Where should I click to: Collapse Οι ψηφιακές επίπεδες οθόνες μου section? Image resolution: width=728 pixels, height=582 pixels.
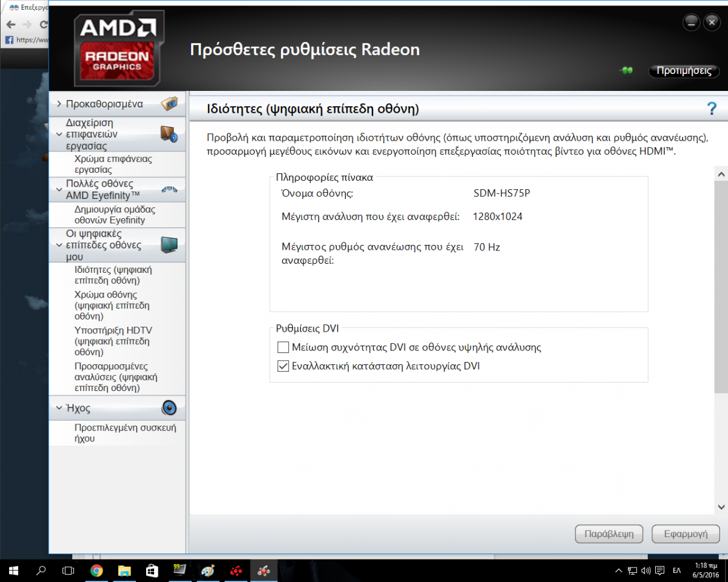pos(59,245)
